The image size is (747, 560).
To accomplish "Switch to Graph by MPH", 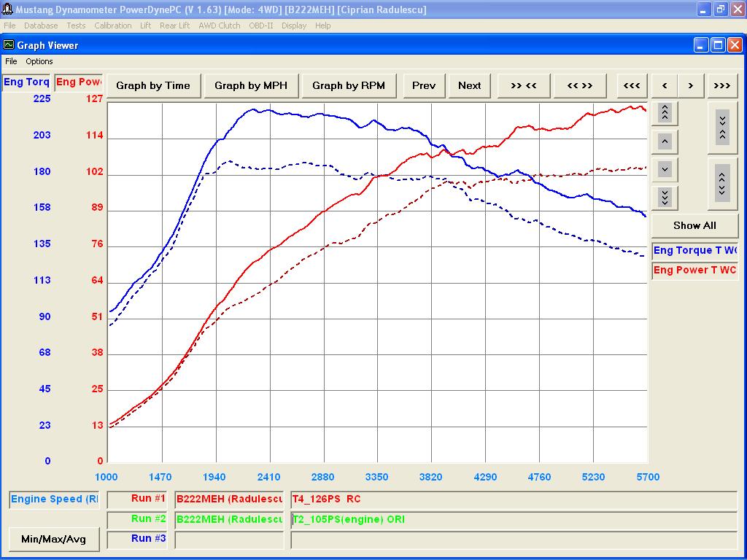I will coord(251,86).
